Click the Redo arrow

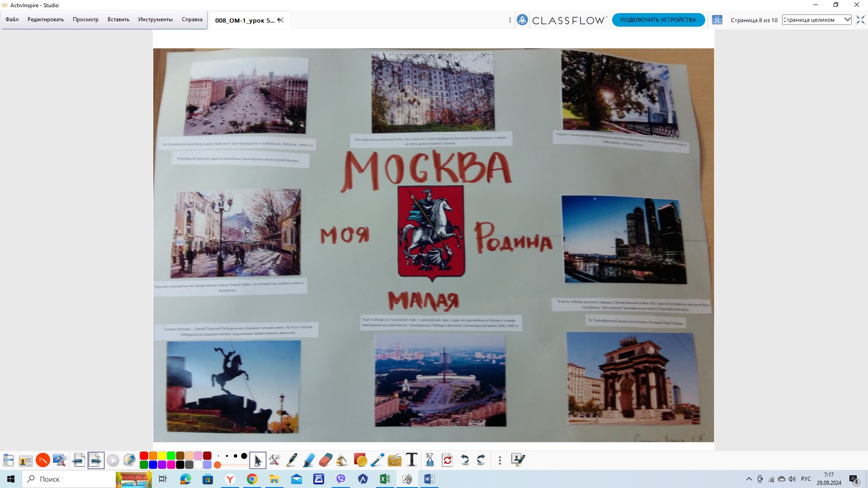(x=481, y=460)
